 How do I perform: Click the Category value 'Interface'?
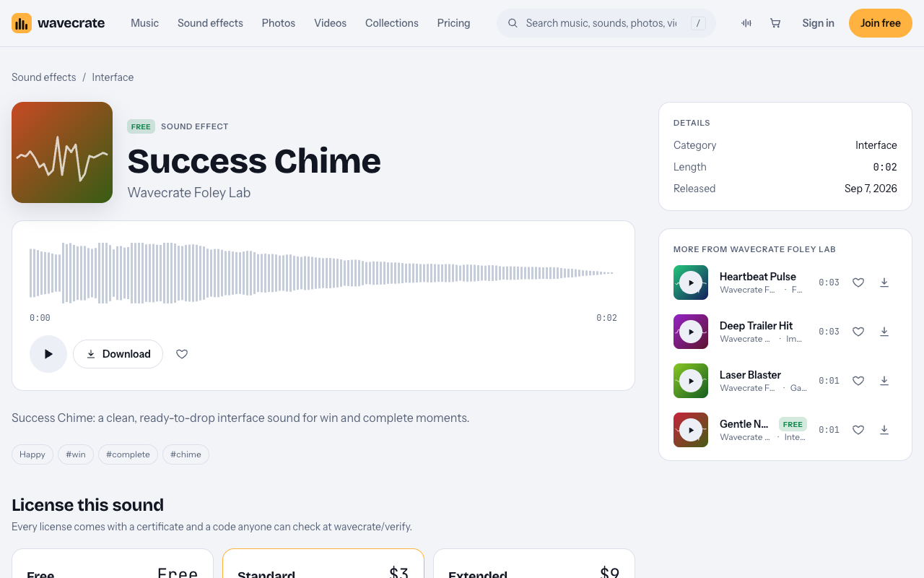point(876,145)
